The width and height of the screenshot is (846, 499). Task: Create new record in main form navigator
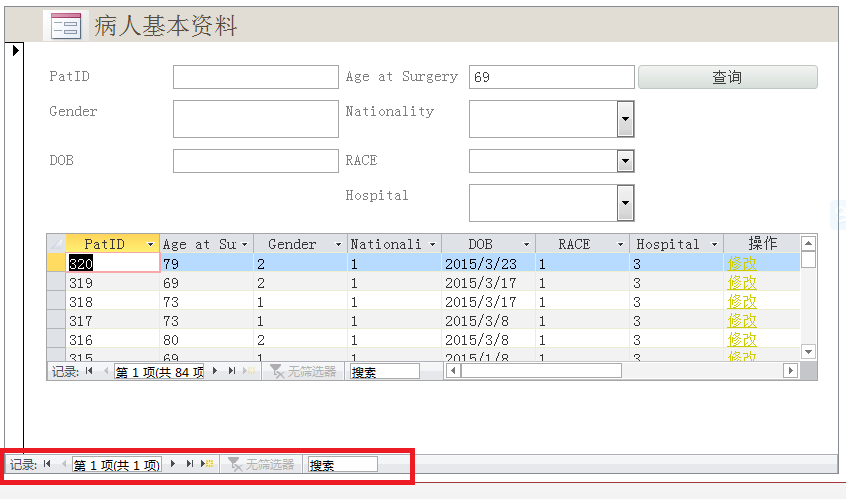point(208,464)
